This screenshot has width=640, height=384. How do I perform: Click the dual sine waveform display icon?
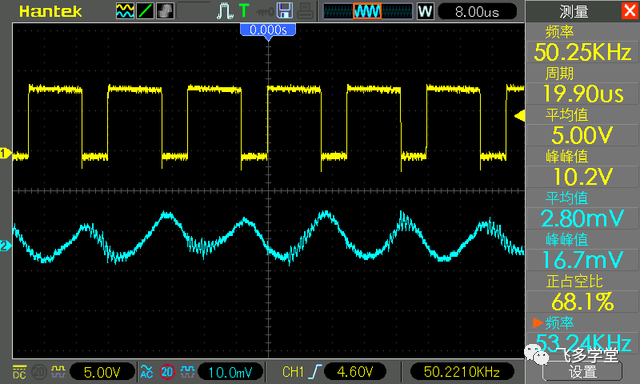[125, 11]
